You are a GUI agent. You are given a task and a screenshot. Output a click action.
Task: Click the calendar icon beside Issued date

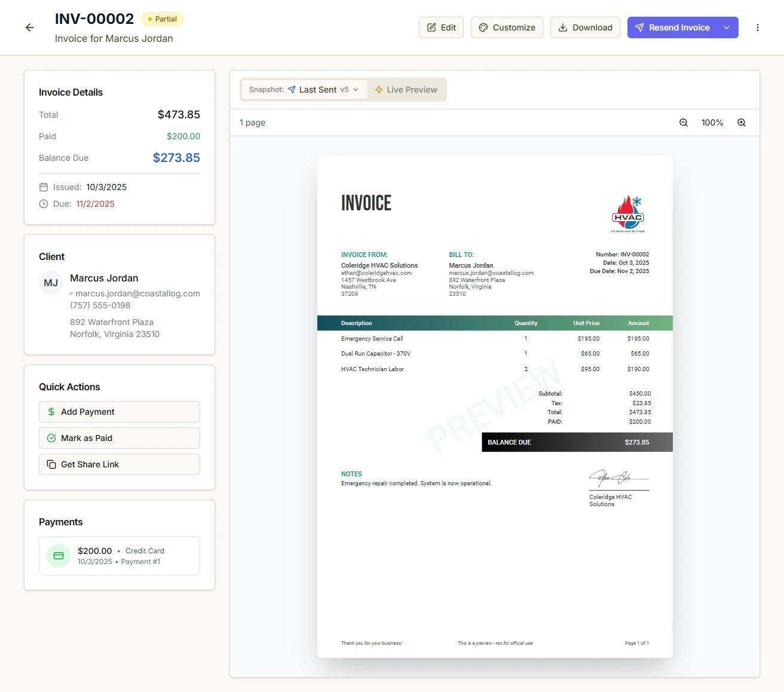[42, 187]
